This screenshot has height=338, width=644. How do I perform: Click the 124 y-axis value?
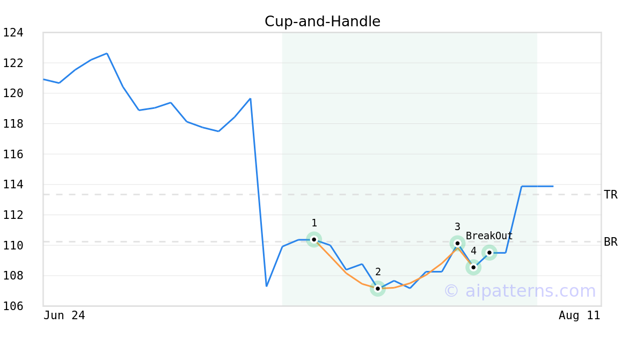13,33
